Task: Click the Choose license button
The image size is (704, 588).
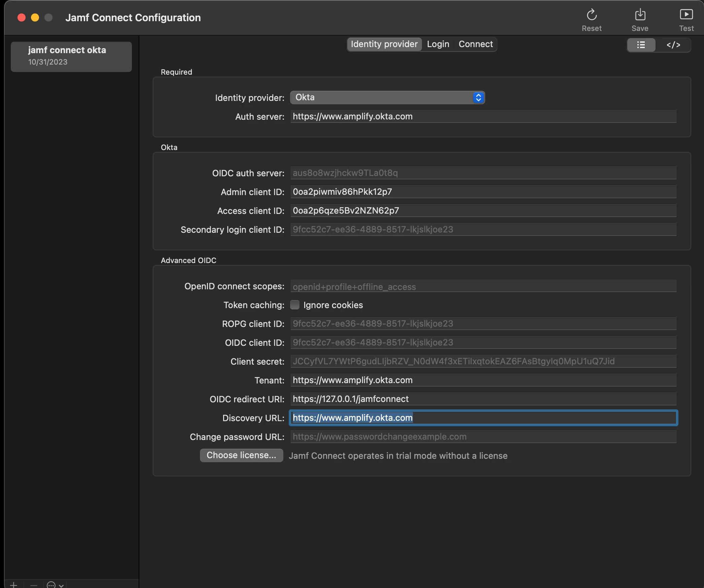Action: (241, 455)
